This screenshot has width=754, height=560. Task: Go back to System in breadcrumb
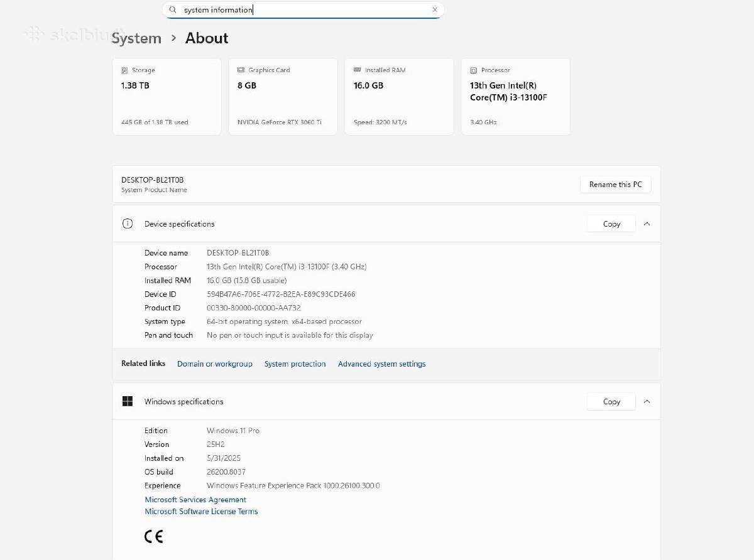point(136,38)
